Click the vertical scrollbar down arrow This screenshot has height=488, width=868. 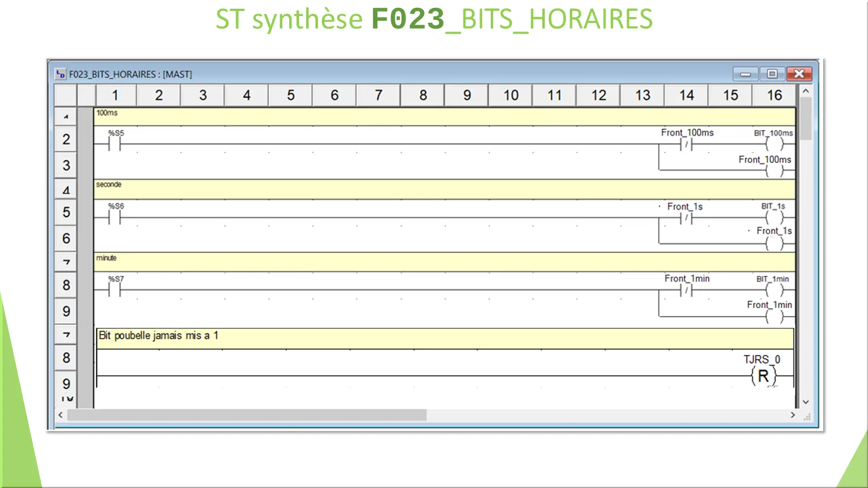pyautogui.click(x=806, y=401)
